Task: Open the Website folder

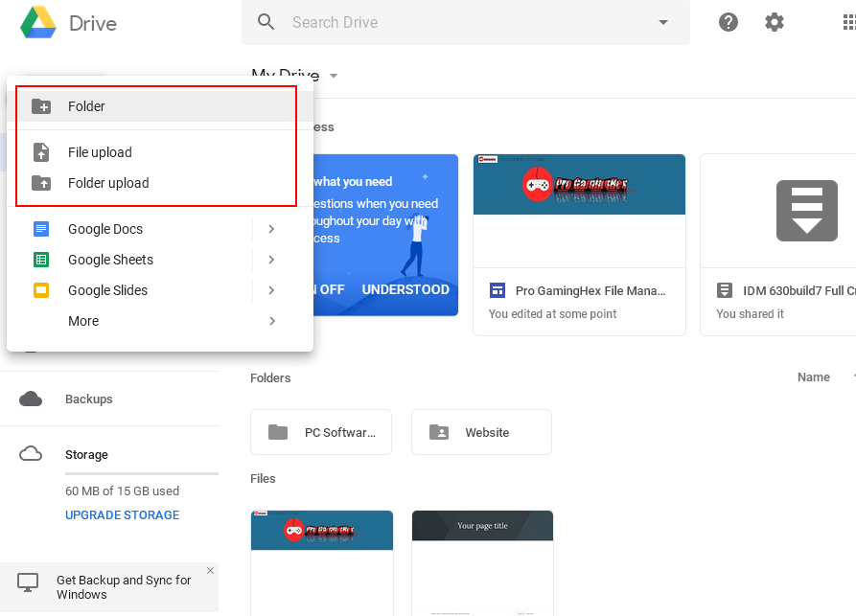Action: [x=481, y=432]
